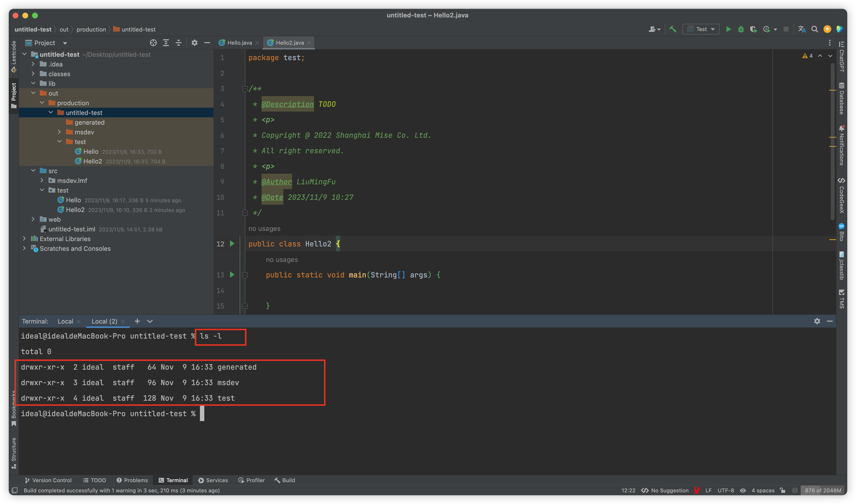Viewport: 856px width, 504px height.
Task: Click Expand All in Project panel
Action: [166, 43]
